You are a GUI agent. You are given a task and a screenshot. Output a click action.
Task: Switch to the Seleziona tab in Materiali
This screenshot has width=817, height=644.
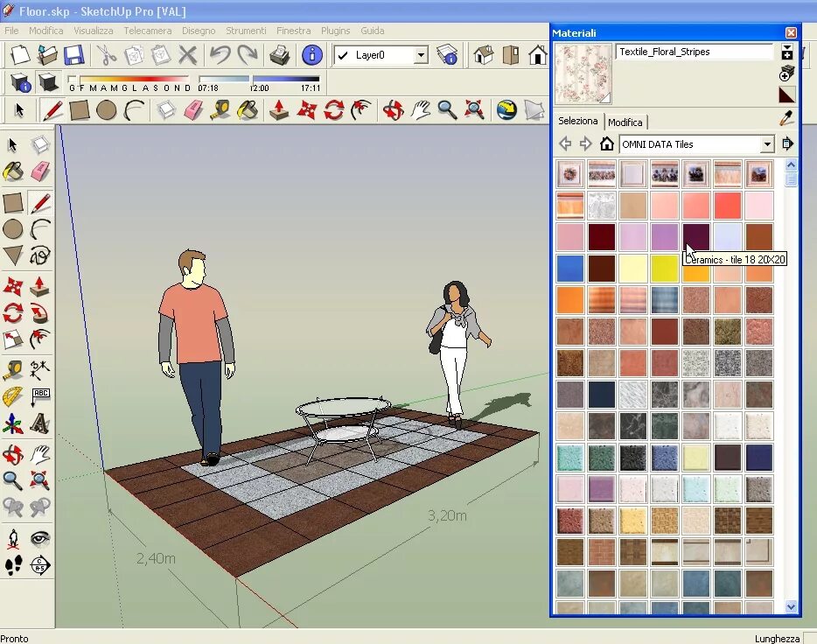click(x=578, y=121)
